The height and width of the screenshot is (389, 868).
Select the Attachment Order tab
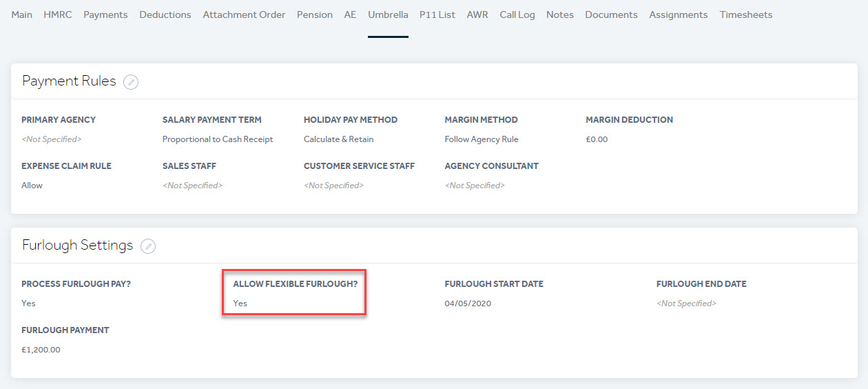point(244,14)
